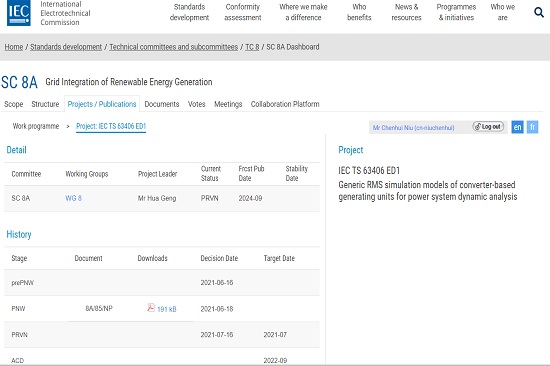Open the search magnifier icon

coord(539,12)
